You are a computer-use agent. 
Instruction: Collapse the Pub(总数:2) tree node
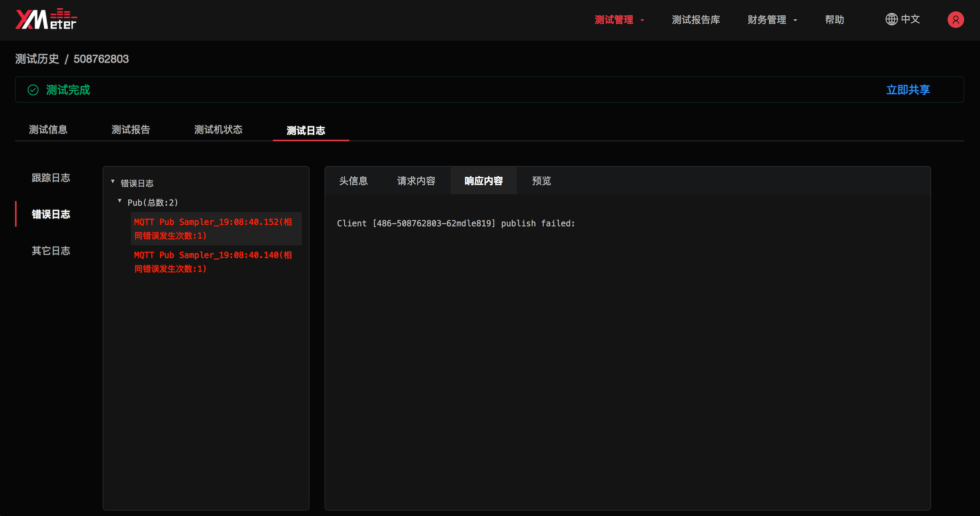(x=119, y=201)
